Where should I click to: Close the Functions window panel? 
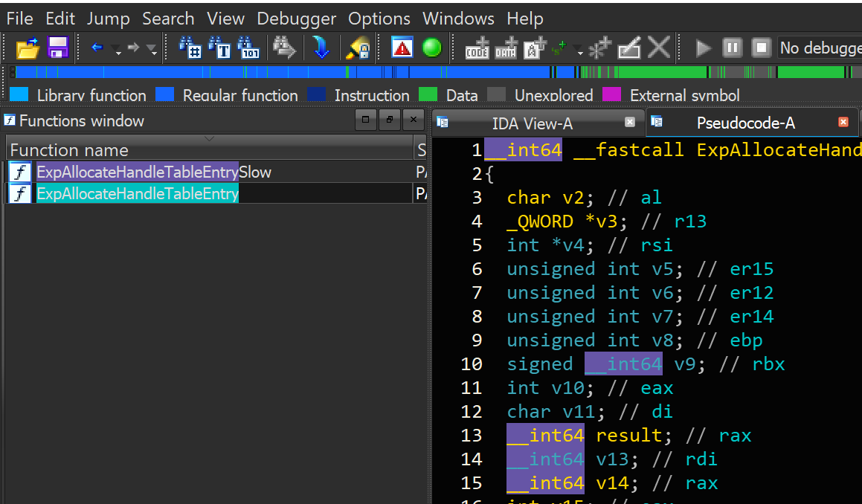click(414, 119)
